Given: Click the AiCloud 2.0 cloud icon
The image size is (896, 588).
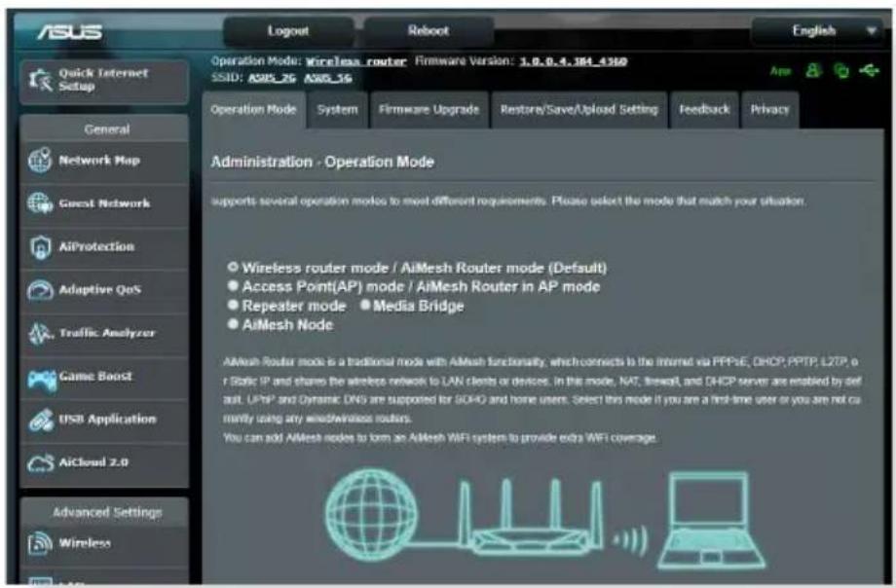Looking at the screenshot, I should pyautogui.click(x=40, y=462).
